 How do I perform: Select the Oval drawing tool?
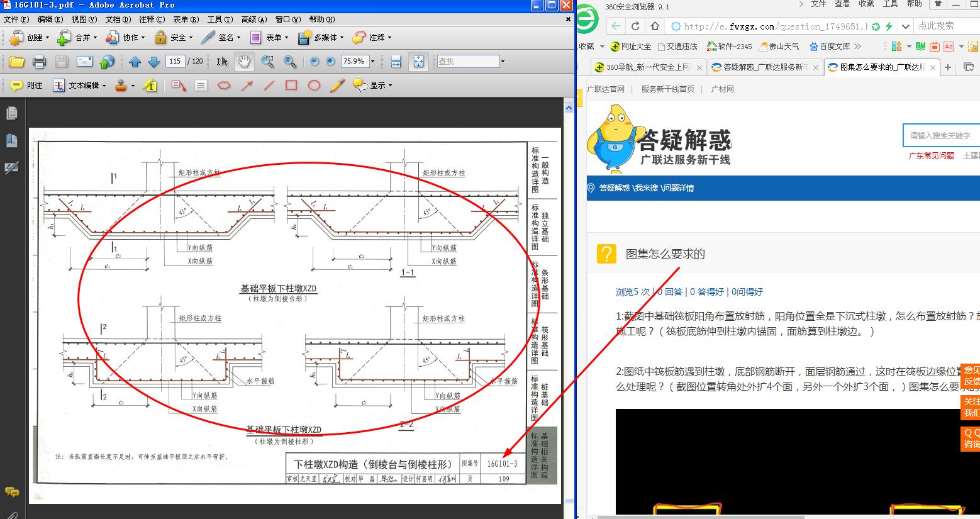pos(314,86)
